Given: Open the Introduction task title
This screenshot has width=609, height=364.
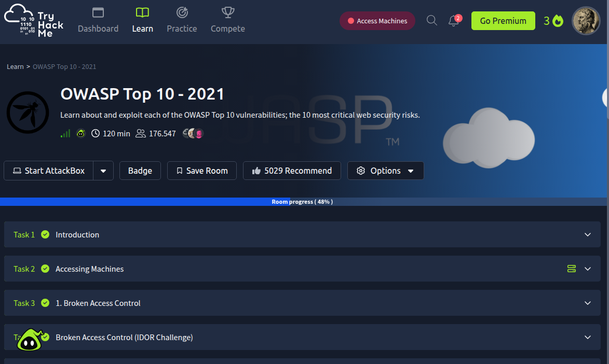Looking at the screenshot, I should [x=77, y=235].
